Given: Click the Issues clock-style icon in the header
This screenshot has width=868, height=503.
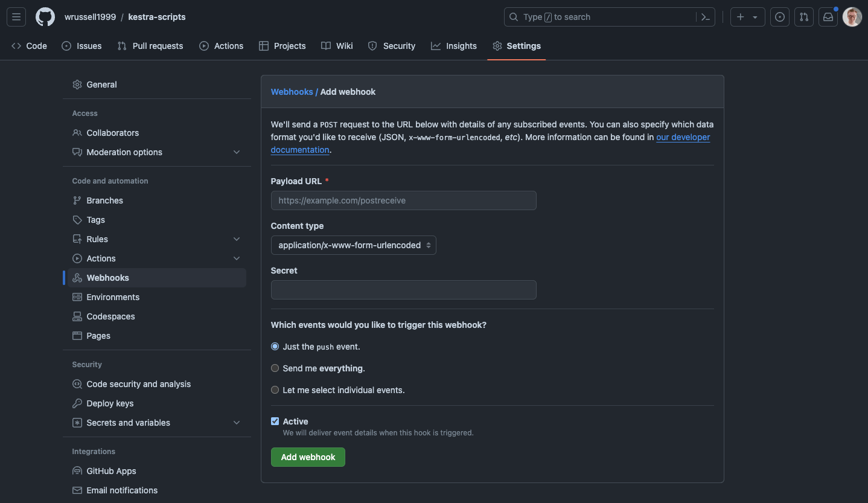Looking at the screenshot, I should coord(780,17).
